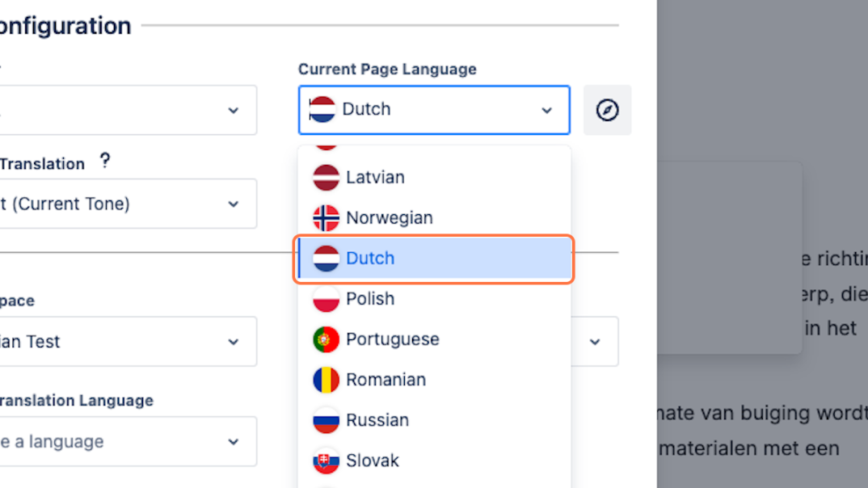Click the Russian flag icon
868x488 pixels.
(326, 420)
